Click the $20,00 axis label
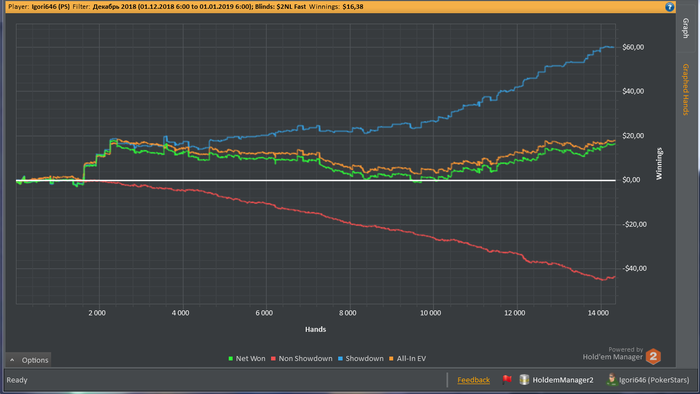This screenshot has width=700, height=394. (x=633, y=136)
